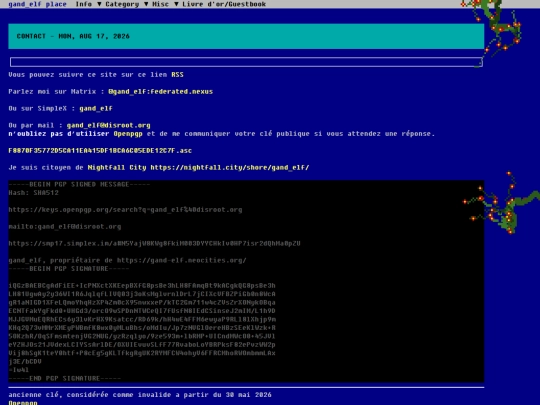Visit the Nightfall City link

[117, 167]
